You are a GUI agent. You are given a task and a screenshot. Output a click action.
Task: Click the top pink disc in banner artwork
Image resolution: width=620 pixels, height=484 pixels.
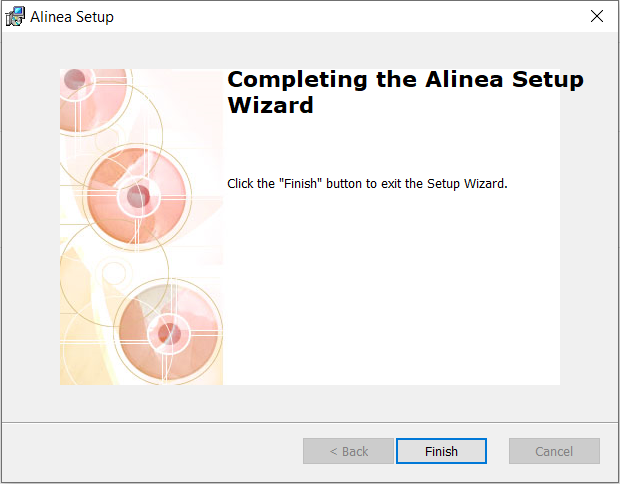coord(93,99)
